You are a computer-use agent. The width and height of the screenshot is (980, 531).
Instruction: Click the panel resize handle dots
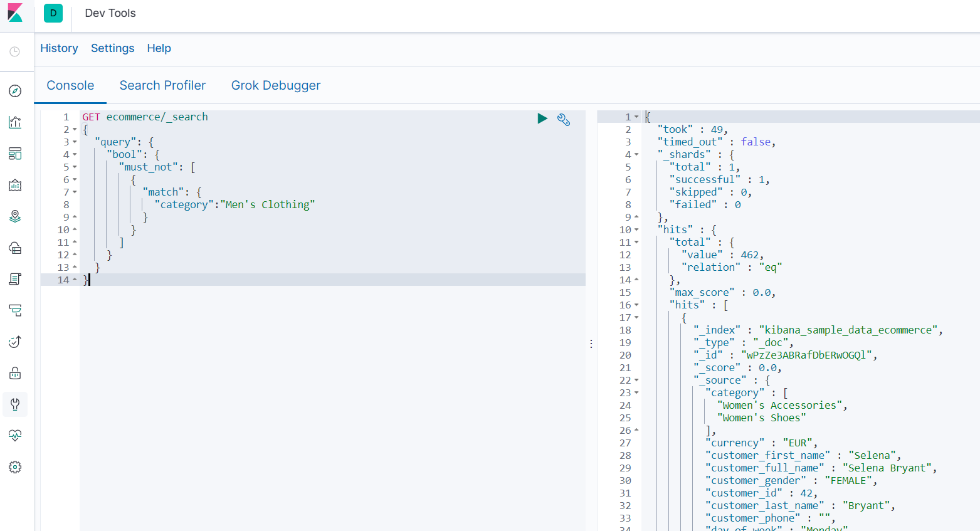(x=591, y=344)
